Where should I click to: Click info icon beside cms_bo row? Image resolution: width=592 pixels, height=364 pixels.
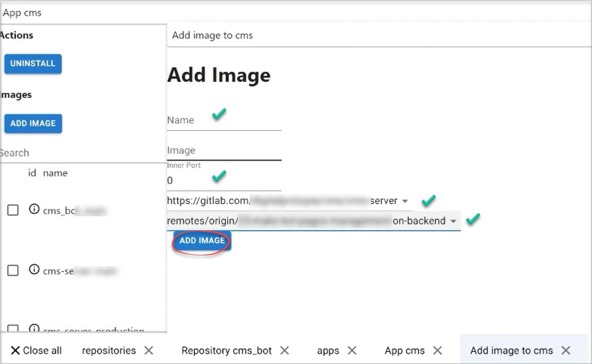tap(34, 209)
